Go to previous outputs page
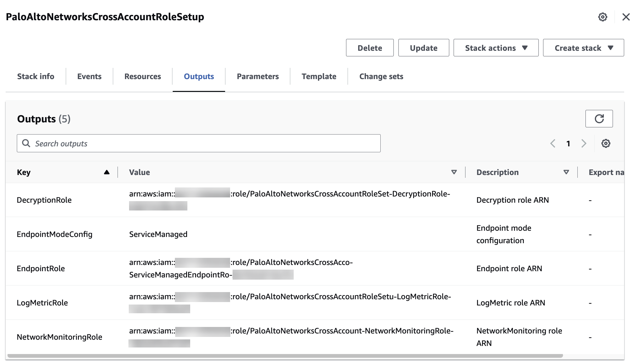The image size is (636, 364). tap(553, 144)
